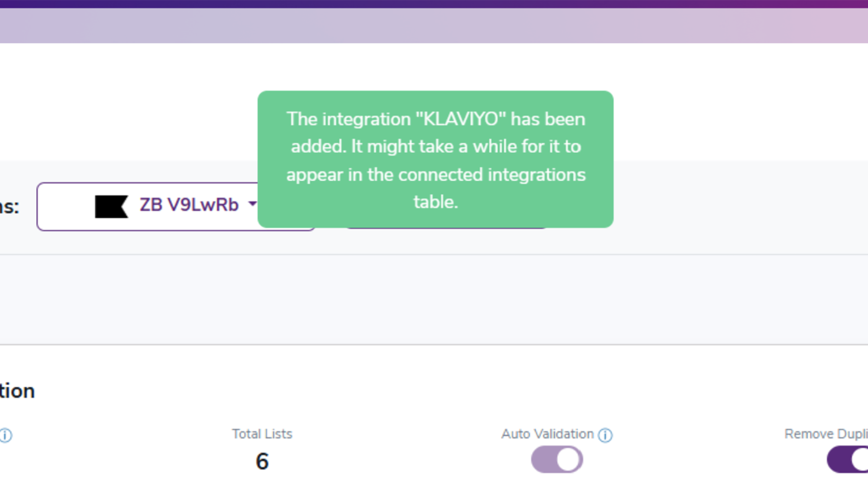
Task: Click the empty white area above the notification
Action: [434, 67]
